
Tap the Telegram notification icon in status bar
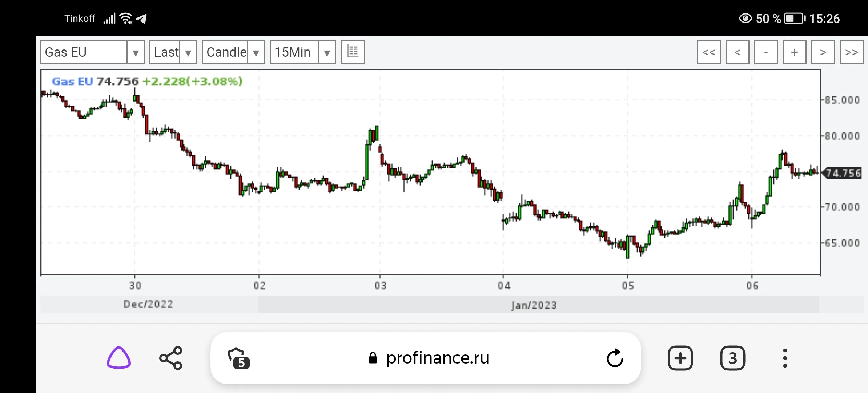[x=141, y=19]
